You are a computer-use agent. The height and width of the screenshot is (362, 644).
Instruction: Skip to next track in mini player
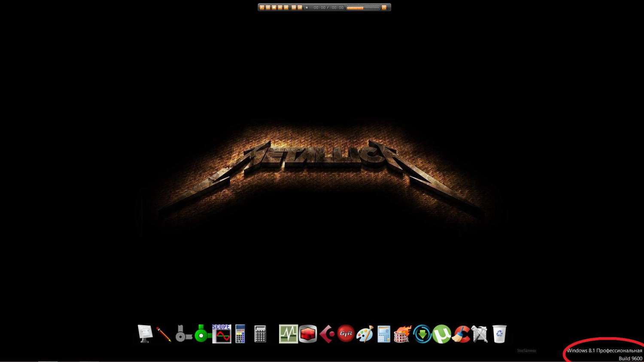[x=286, y=7]
